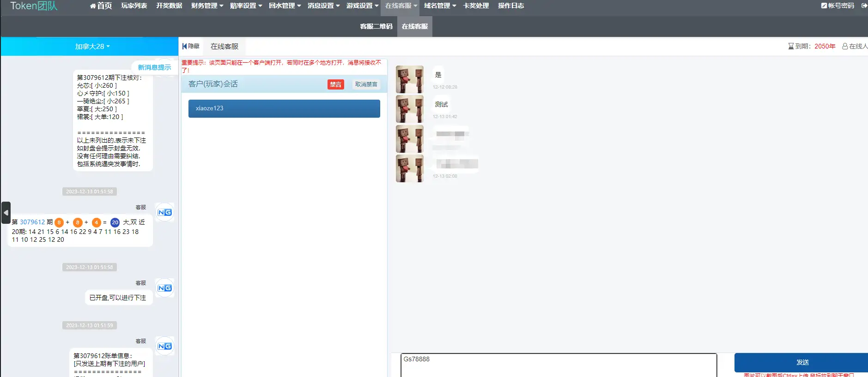Image resolution: width=868 pixels, height=377 pixels.
Task: Click the logout icon at top right
Action: 864,6
